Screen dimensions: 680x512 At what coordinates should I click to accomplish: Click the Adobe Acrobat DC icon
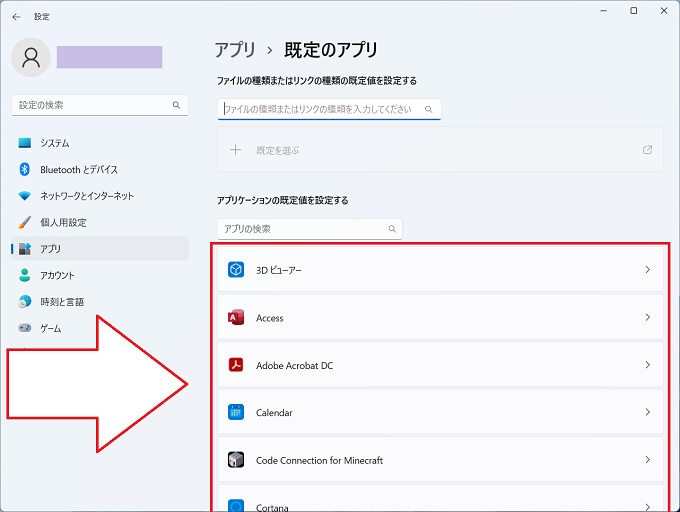[x=236, y=365]
